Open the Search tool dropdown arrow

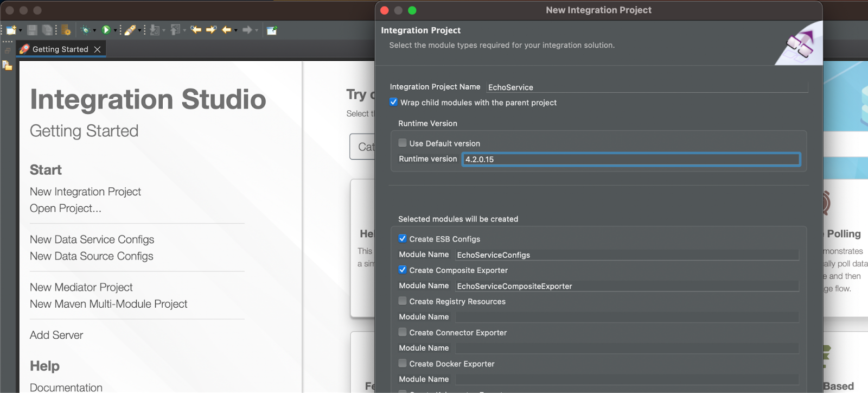(139, 30)
